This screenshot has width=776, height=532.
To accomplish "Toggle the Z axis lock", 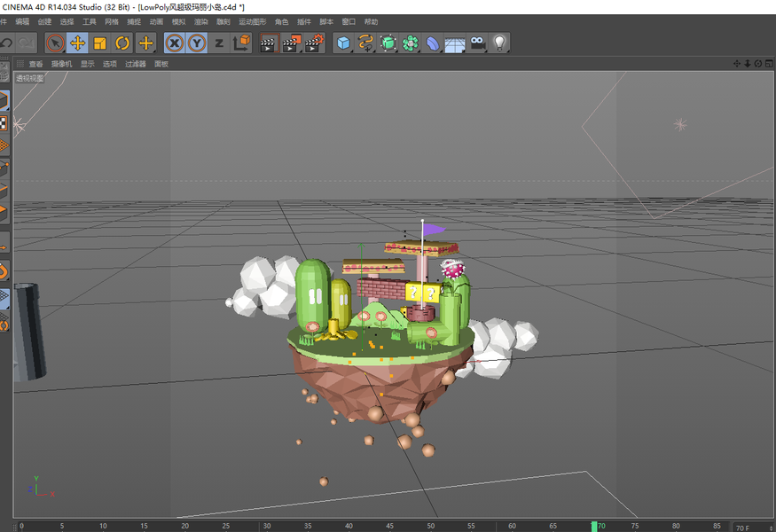I will pyautogui.click(x=219, y=43).
